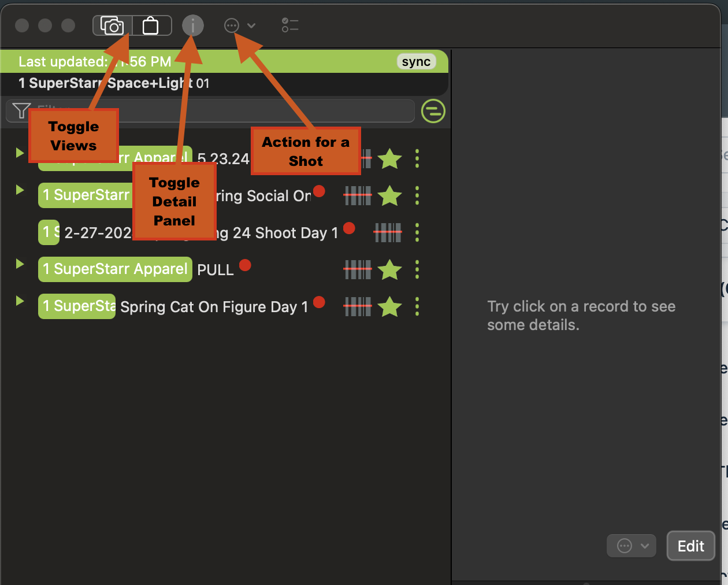Expand the 5.23.24 SuperStarr Apparel row

click(x=20, y=153)
